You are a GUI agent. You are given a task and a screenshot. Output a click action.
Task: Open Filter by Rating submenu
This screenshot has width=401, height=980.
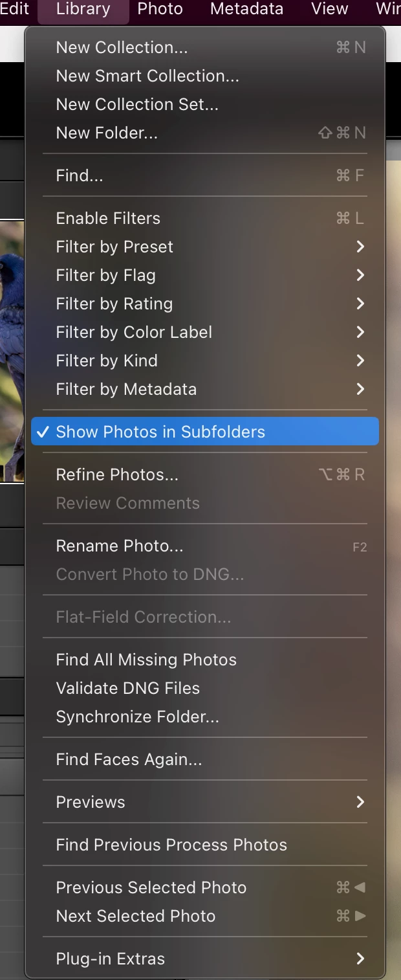pos(204,304)
